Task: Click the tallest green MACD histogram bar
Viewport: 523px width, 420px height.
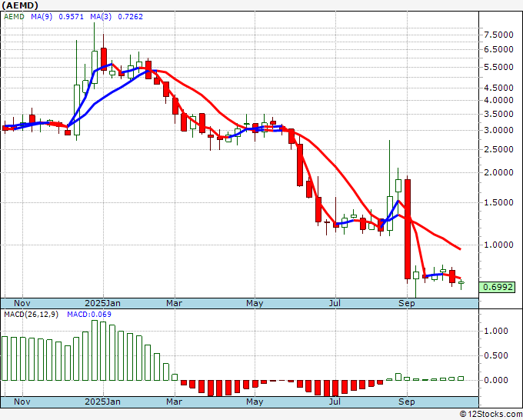Action: coord(95,350)
